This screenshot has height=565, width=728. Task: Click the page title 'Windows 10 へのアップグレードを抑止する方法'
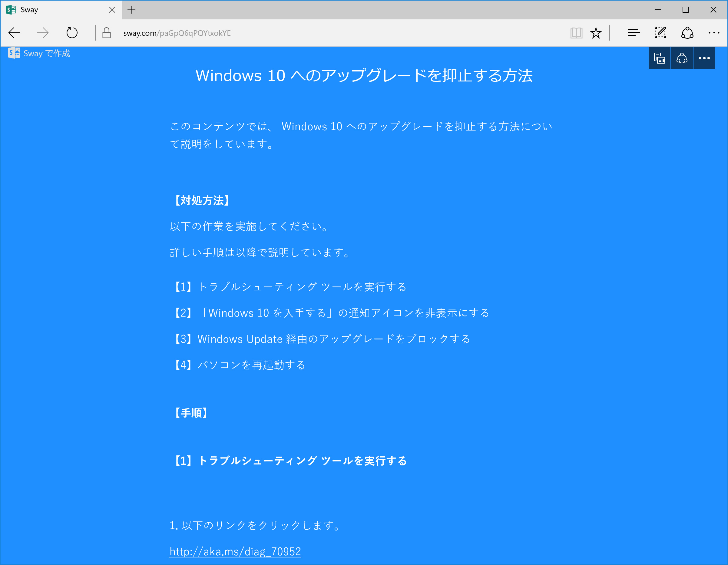pos(364,75)
